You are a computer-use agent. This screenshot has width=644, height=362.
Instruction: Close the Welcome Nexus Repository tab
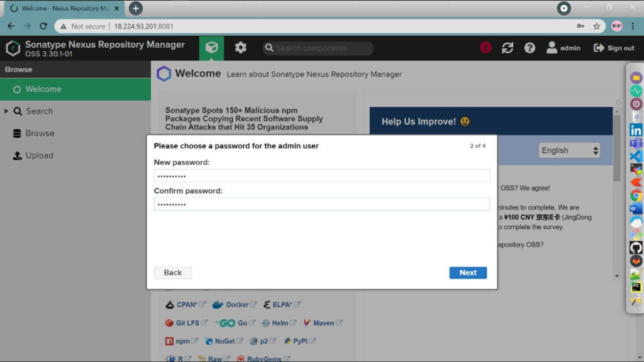116,8
